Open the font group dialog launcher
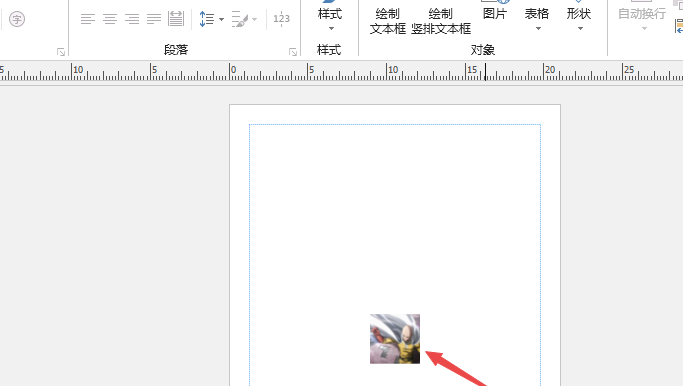This screenshot has height=386, width=683. 61,52
